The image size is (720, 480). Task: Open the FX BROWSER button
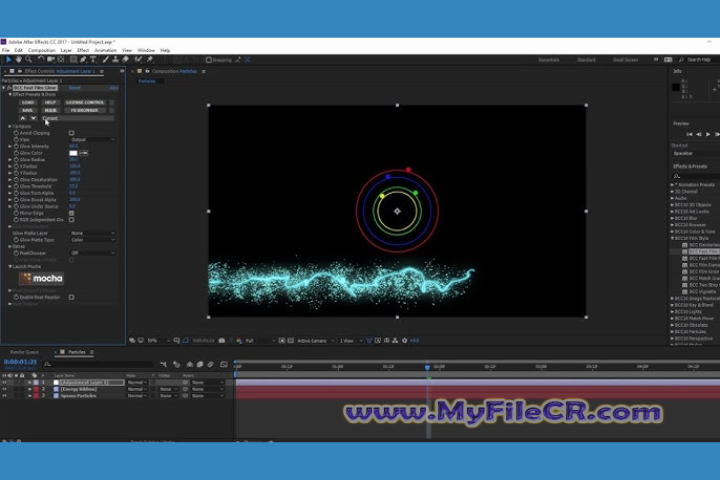pos(85,110)
